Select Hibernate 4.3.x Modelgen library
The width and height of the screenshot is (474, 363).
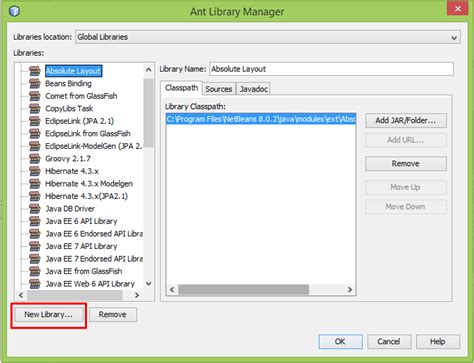pos(89,183)
